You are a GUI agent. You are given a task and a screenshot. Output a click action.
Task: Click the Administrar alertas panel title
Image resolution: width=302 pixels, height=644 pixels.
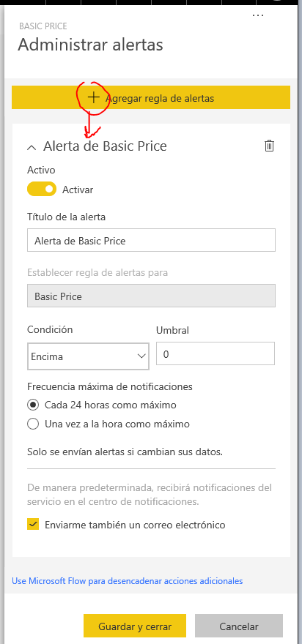pos(90,45)
